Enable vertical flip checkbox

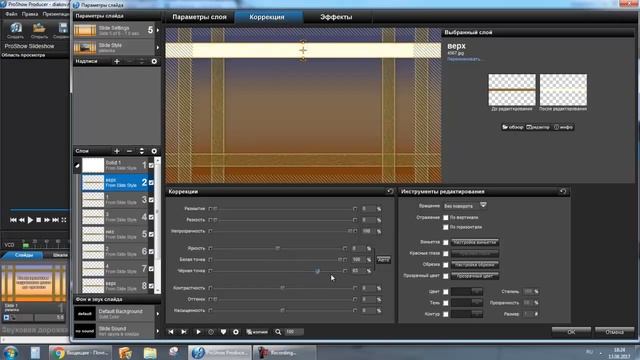tap(446, 218)
